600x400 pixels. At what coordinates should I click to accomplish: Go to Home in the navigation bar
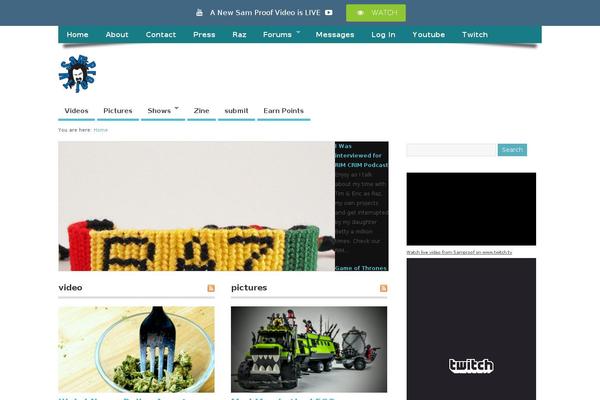tap(77, 34)
